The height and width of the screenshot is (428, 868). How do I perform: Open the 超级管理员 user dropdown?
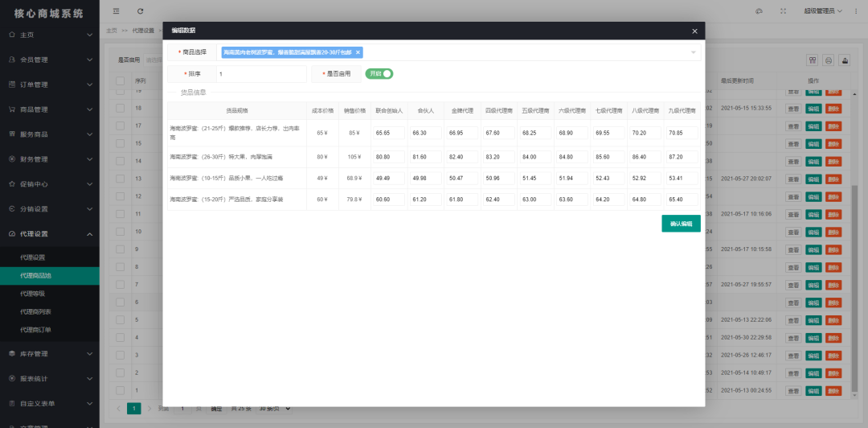(x=823, y=11)
